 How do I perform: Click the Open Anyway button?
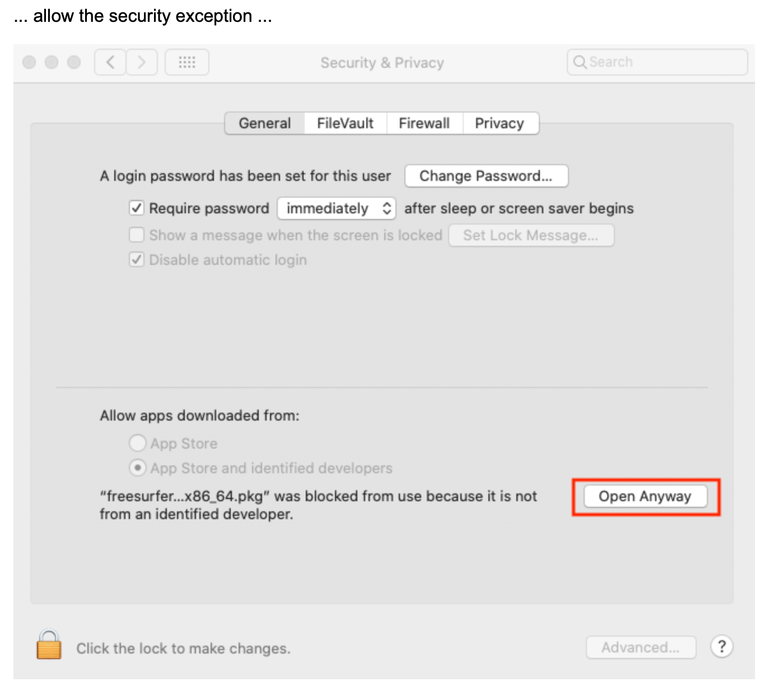pyautogui.click(x=645, y=497)
